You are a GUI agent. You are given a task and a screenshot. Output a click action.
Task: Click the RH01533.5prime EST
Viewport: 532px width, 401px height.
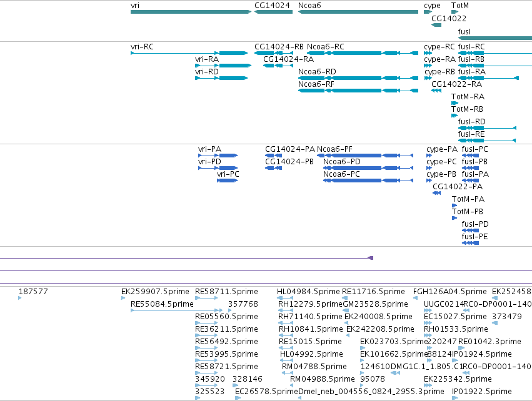coord(428,335)
